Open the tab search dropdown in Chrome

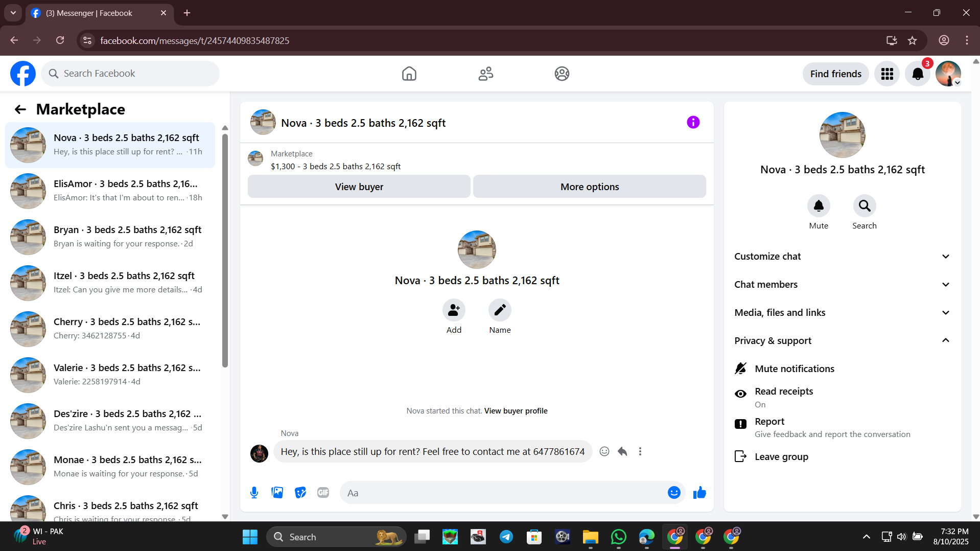(13, 13)
